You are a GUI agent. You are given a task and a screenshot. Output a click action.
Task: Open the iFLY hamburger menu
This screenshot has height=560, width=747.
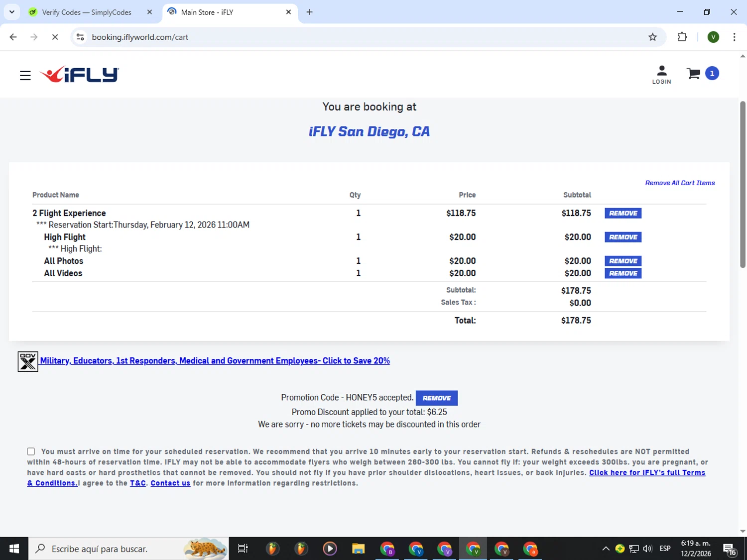25,75
